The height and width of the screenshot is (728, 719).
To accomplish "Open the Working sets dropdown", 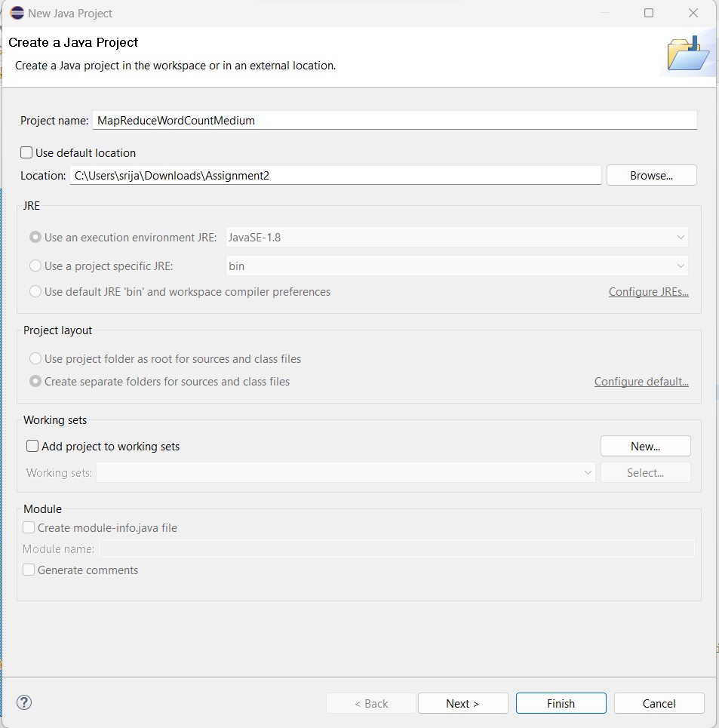I will (588, 472).
